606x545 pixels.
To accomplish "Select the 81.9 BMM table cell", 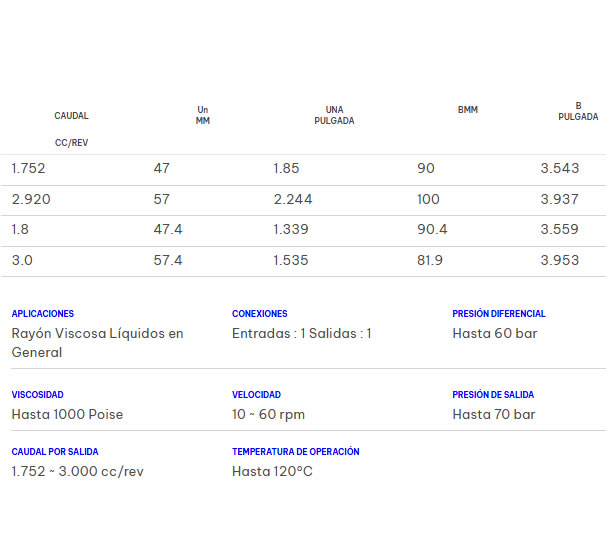I will pos(430,260).
